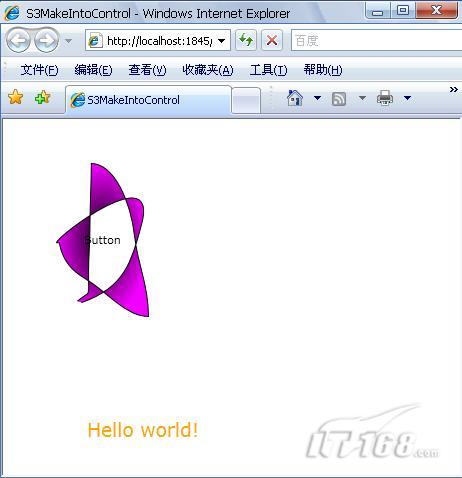Image resolution: width=462 pixels, height=478 pixels.
Task: Open the 文件(F) menu
Action: pyautogui.click(x=39, y=70)
